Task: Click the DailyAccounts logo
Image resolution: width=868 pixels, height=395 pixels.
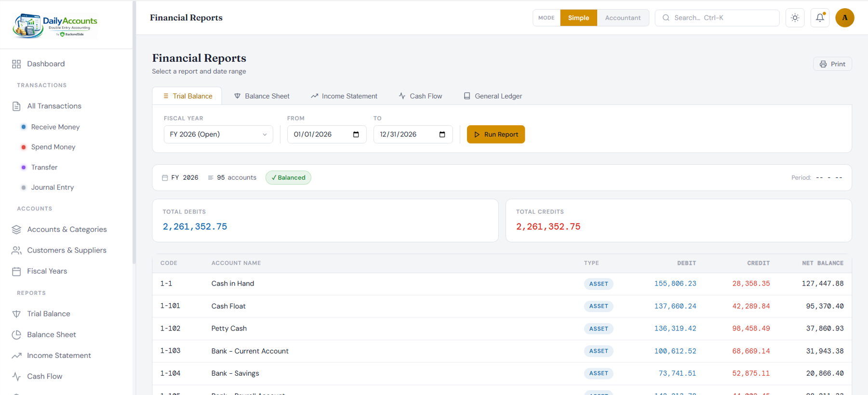Action: [55, 25]
